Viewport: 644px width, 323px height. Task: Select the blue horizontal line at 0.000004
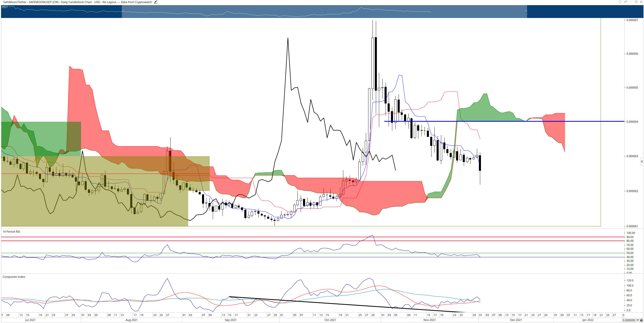[x=504, y=121]
